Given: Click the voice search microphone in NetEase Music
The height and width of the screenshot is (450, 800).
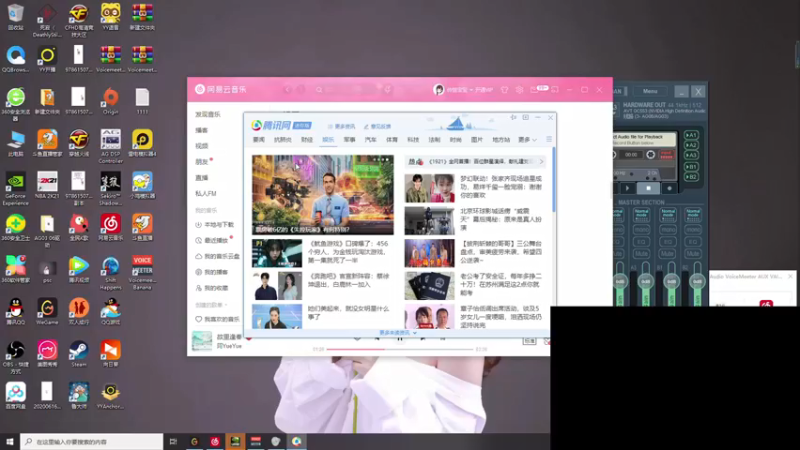Looking at the screenshot, I should [388, 90].
